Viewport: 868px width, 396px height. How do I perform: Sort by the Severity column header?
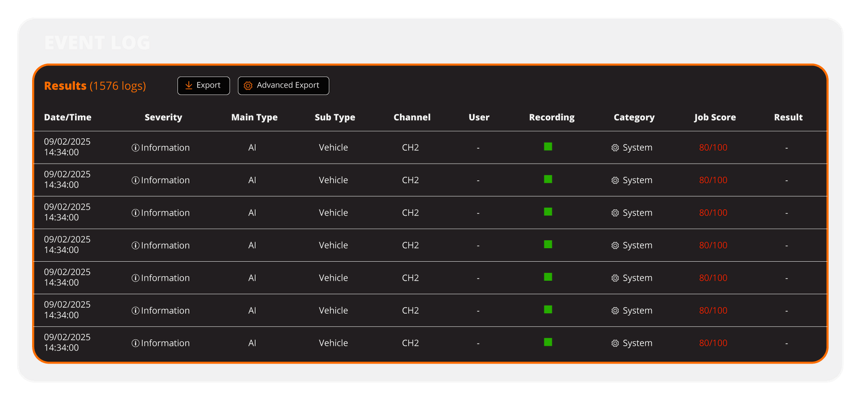tap(163, 117)
